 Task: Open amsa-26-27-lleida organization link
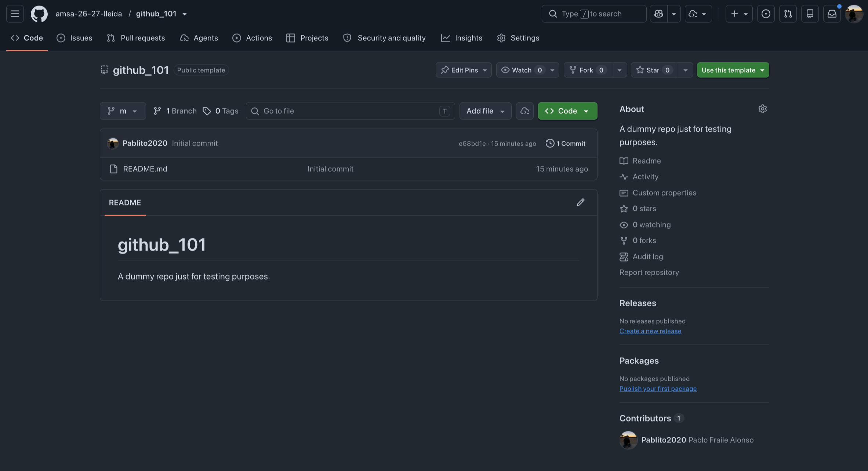click(89, 14)
